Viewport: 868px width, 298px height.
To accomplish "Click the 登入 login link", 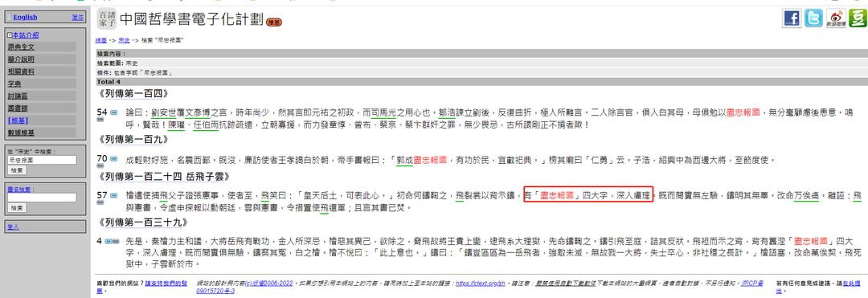I will pos(14,227).
